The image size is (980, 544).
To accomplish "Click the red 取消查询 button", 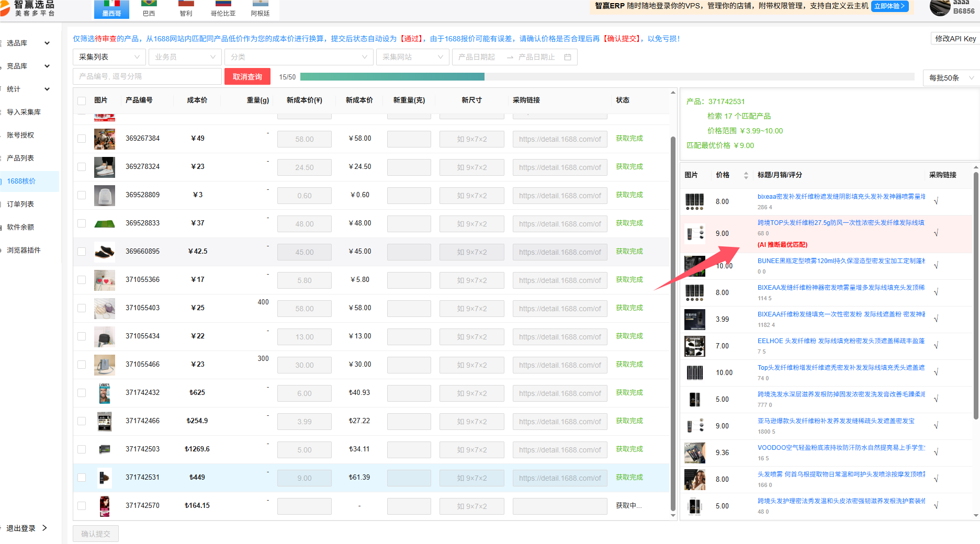I will (x=247, y=76).
